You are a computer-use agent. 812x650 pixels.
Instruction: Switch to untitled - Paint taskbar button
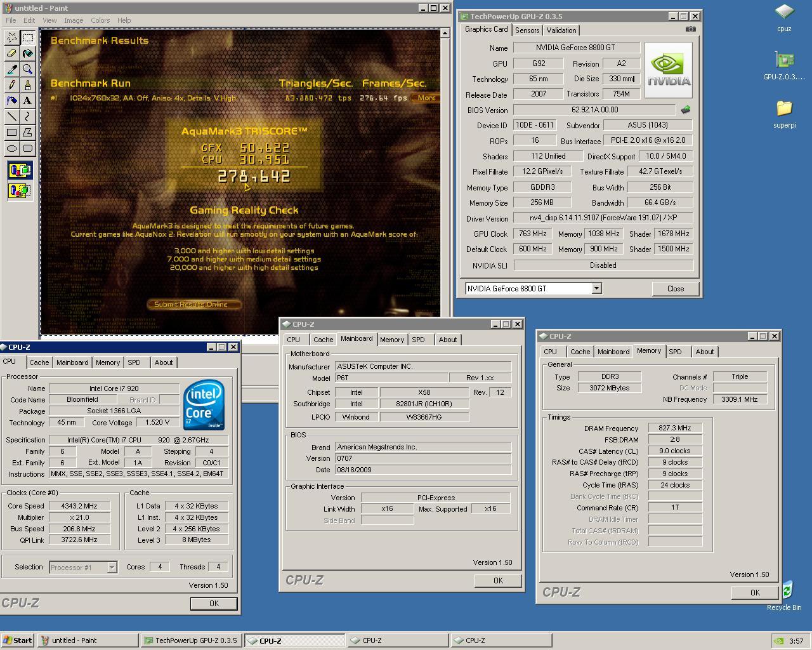click(x=88, y=640)
